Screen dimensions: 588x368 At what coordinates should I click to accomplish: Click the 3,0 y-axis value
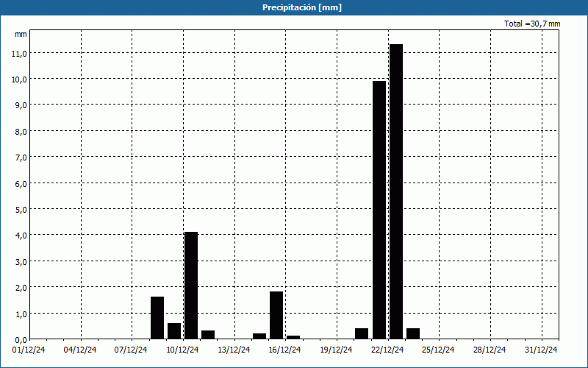[21, 262]
